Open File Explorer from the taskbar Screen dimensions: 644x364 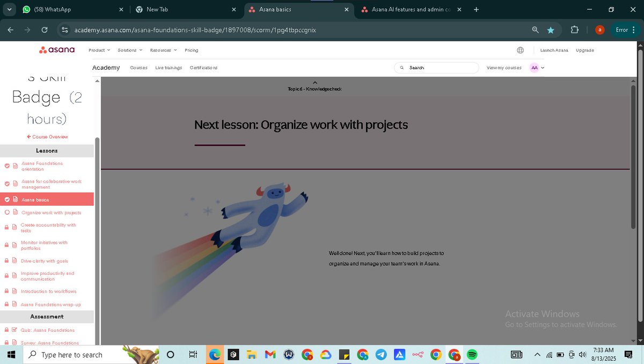click(x=251, y=354)
